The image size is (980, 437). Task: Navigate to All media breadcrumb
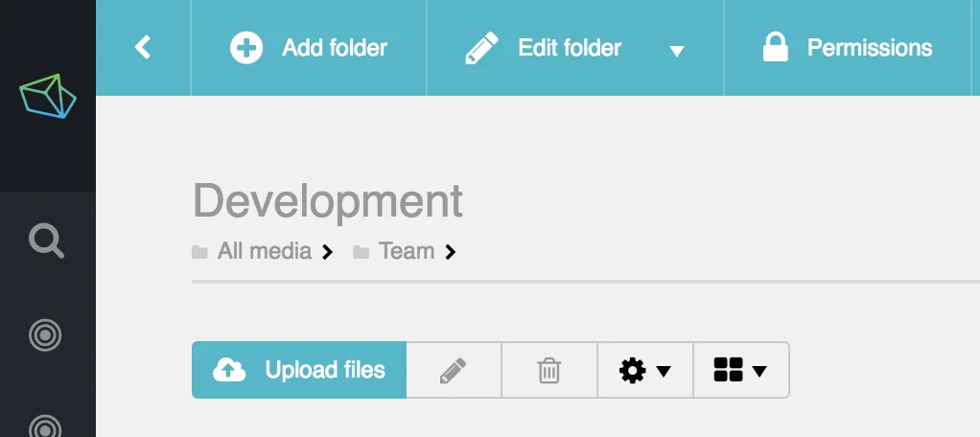264,251
